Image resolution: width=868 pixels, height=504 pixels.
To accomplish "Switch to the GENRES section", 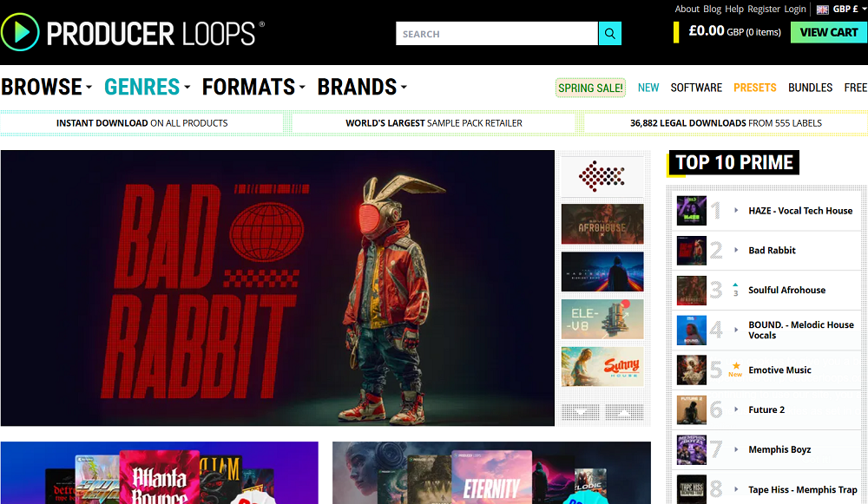I will [x=141, y=87].
